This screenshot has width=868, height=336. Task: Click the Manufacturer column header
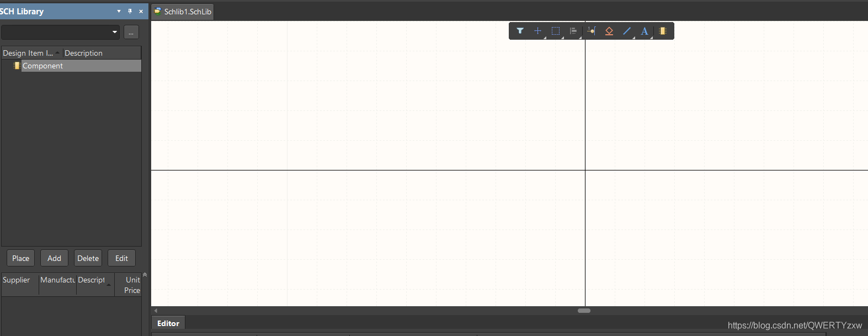coord(57,285)
